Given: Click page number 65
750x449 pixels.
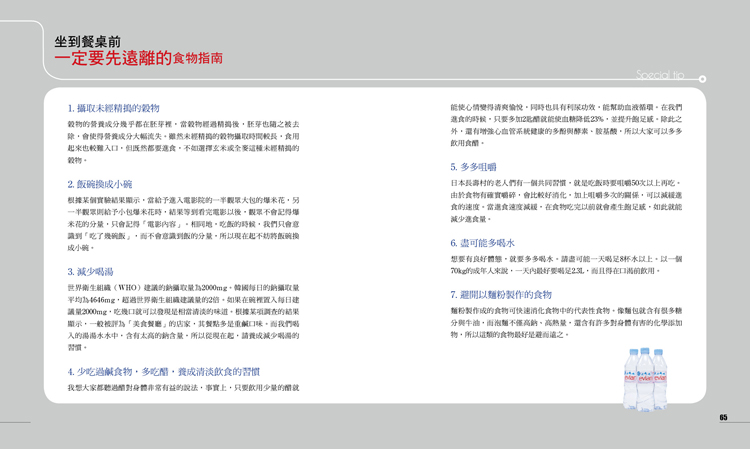Looking at the screenshot, I should coord(722,417).
